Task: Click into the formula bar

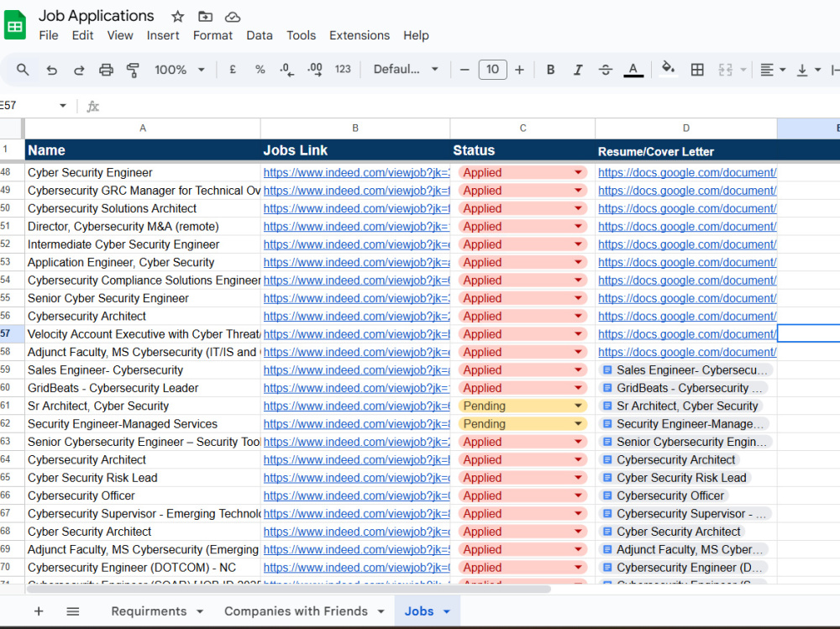Action: pyautogui.click(x=471, y=106)
